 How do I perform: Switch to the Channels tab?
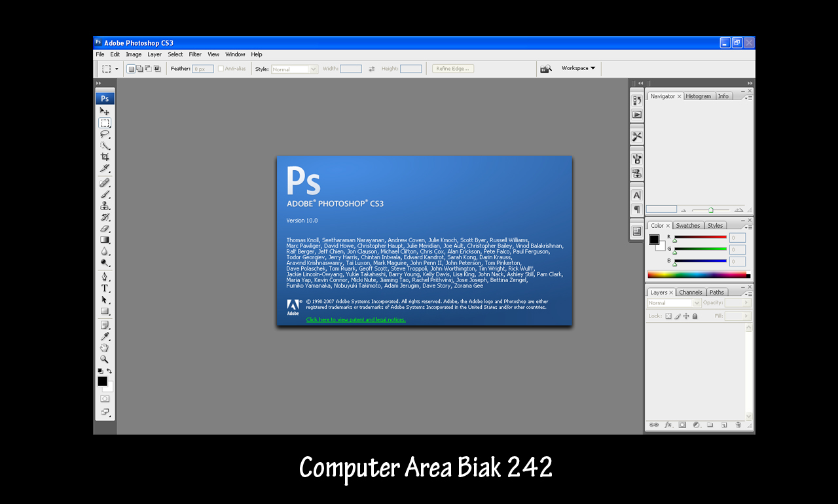[x=691, y=293]
